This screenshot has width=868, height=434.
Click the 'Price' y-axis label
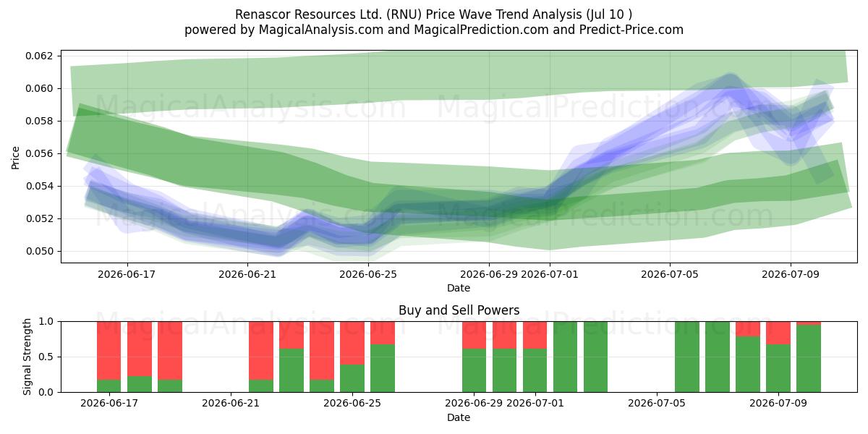coord(16,157)
